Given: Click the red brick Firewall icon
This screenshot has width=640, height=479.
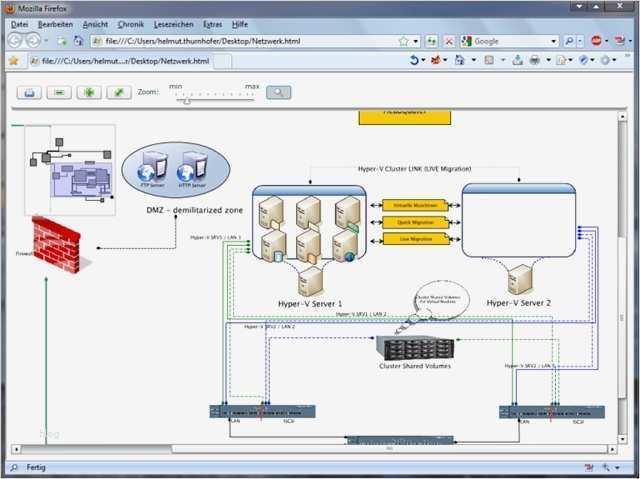Looking at the screenshot, I should (57, 244).
